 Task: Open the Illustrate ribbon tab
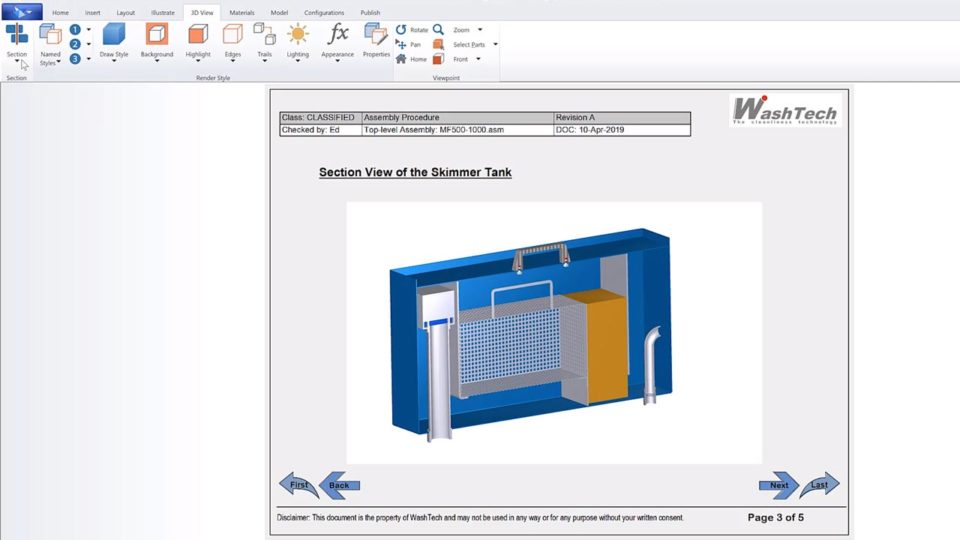tap(162, 13)
